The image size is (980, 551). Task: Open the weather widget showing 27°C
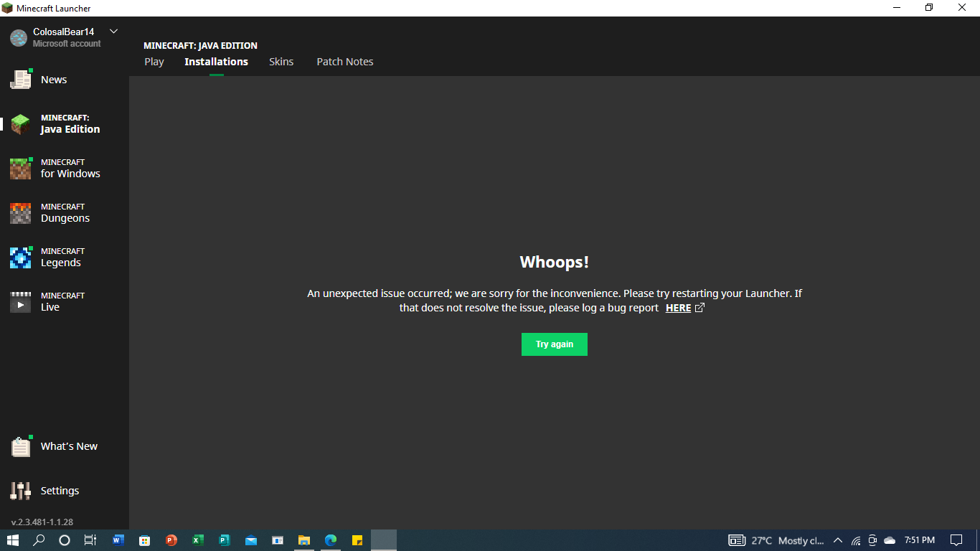pos(776,540)
